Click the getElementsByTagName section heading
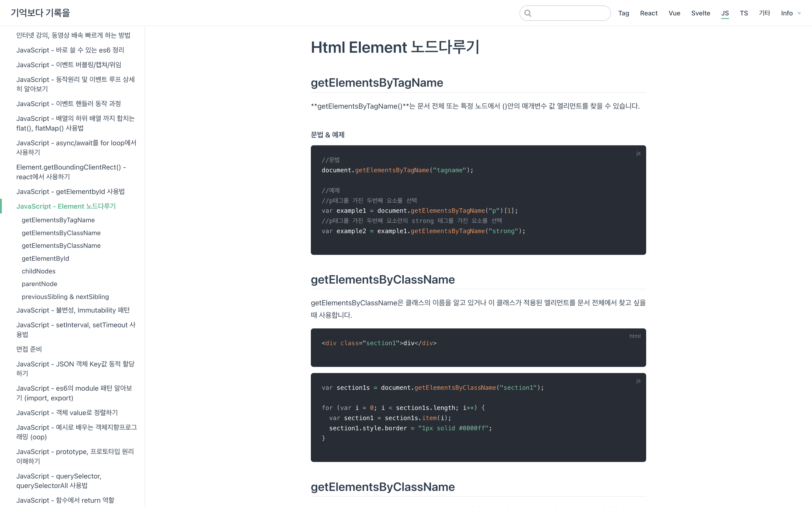Image resolution: width=812 pixels, height=507 pixels. 377,83
